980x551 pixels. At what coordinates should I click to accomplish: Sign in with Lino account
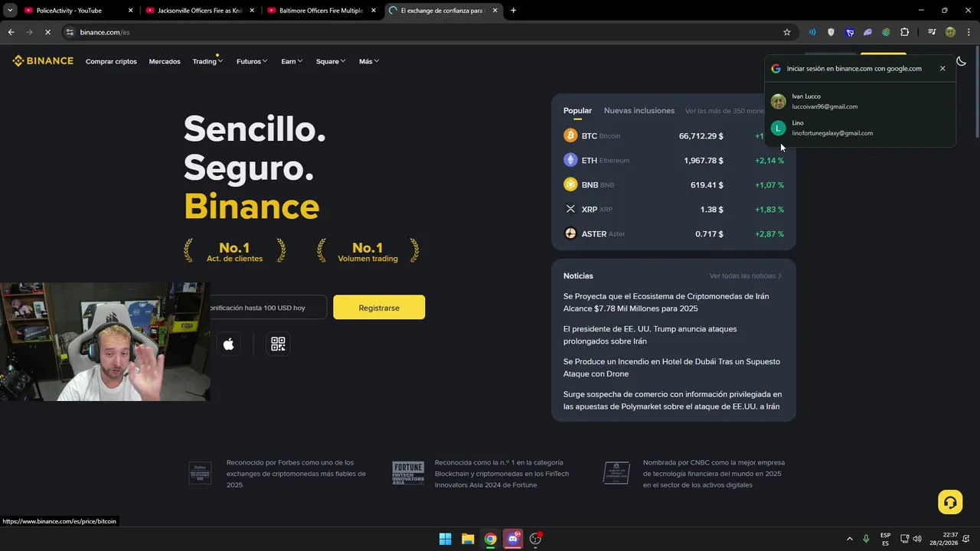860,128
